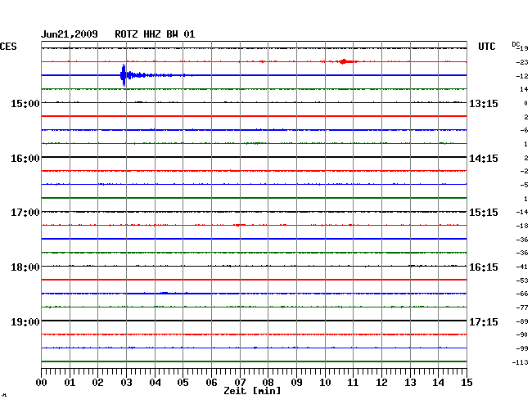Image resolution: width=532 pixels, height=404 pixels.
Task: Select the 17:00 local time label
Action: tap(25, 213)
